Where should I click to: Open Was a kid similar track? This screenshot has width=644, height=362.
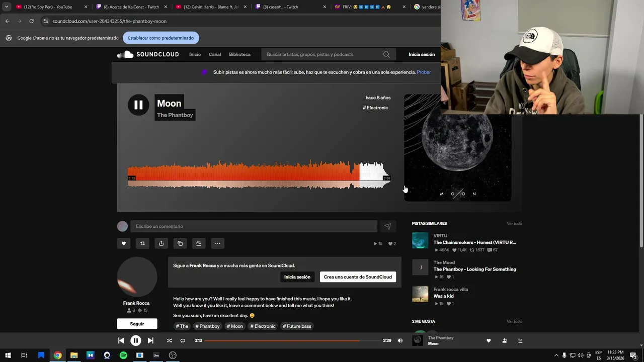pyautogui.click(x=444, y=296)
